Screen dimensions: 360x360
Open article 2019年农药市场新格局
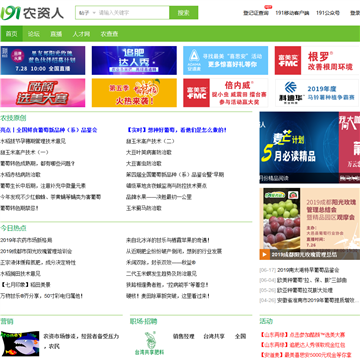26,240
